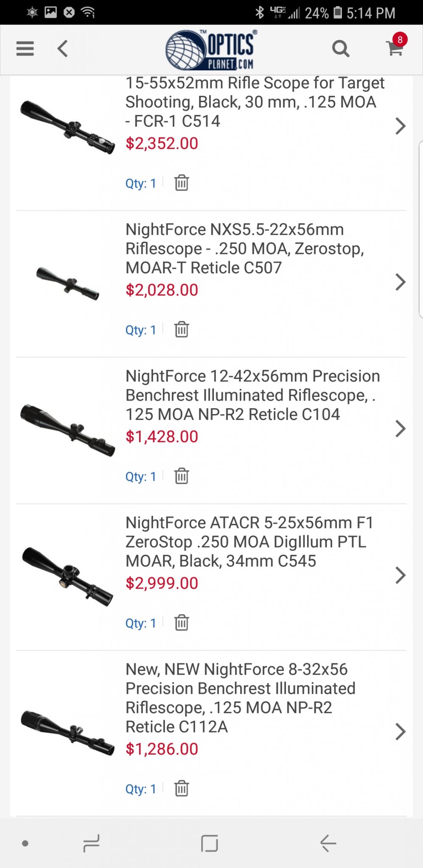Expand details chevron for $2,352.00 scope

coord(400,126)
